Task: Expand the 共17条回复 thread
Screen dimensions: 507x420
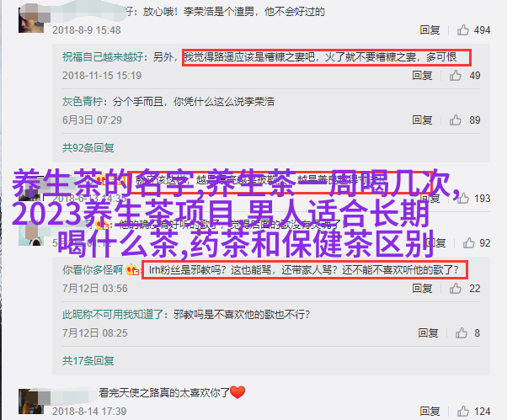Action: point(88,360)
